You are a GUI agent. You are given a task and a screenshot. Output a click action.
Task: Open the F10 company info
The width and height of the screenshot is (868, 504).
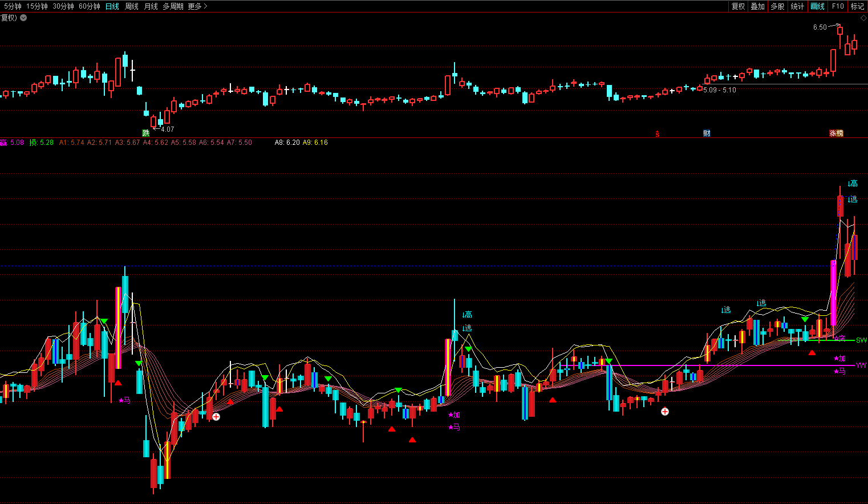[x=837, y=6]
